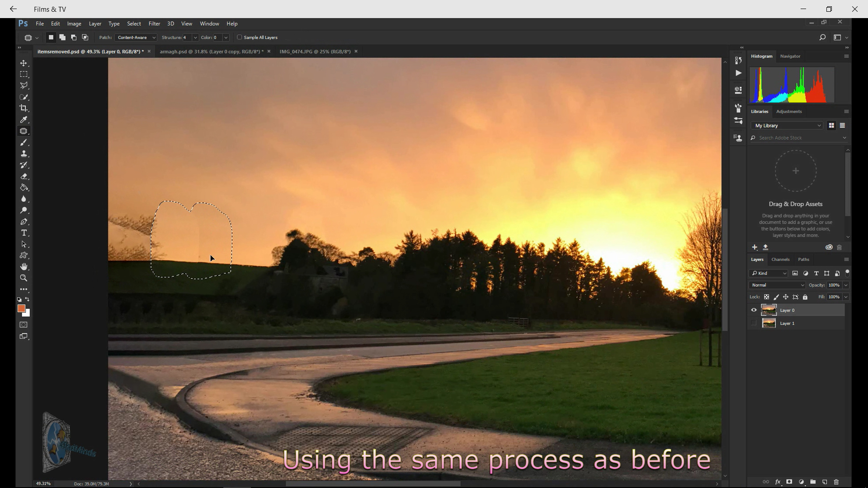868x488 pixels.
Task: Open the Filter menu
Action: [154, 24]
